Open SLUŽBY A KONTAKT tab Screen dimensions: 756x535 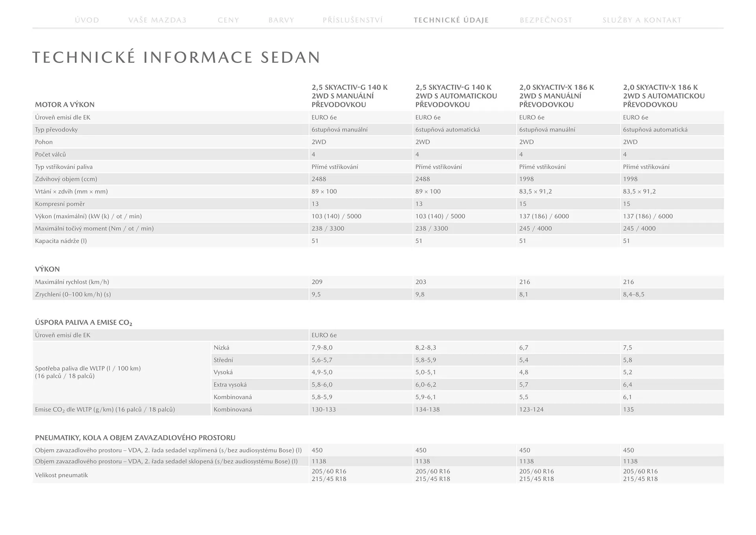click(x=642, y=20)
